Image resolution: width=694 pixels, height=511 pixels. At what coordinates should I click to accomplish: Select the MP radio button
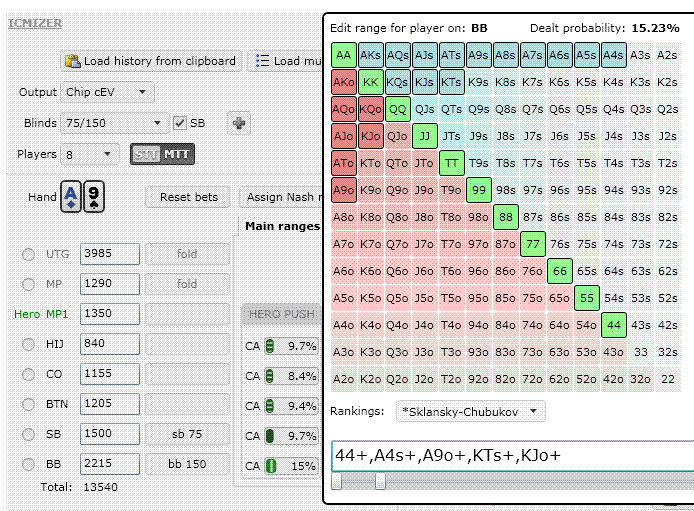coord(28,284)
